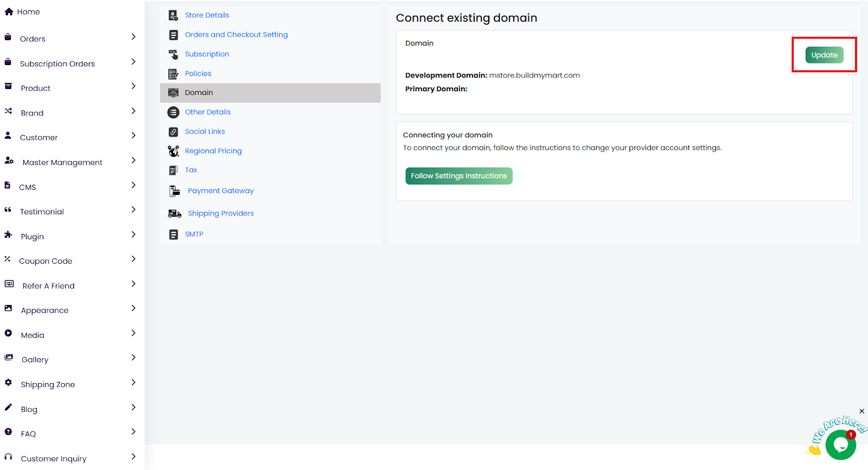This screenshot has height=470, width=868.
Task: Click the Policies document icon
Action: (173, 74)
